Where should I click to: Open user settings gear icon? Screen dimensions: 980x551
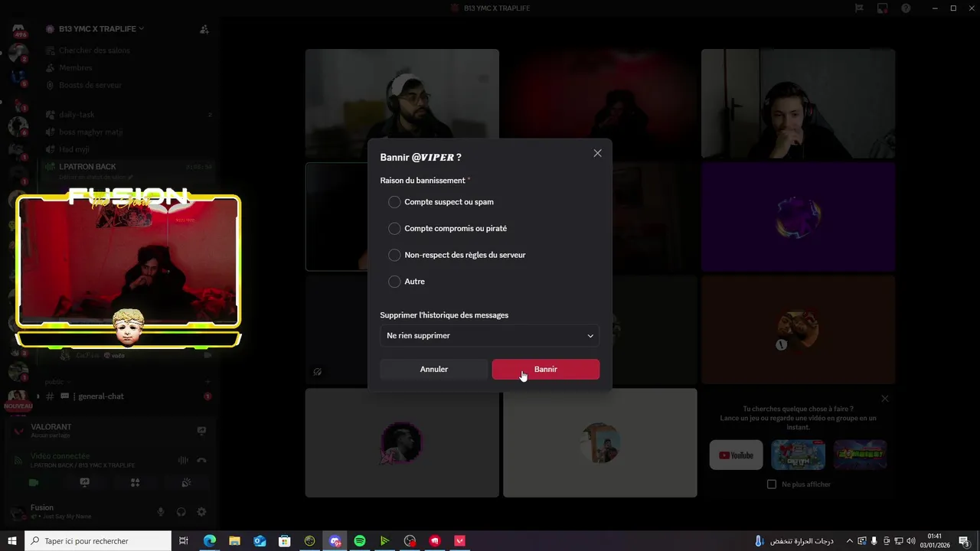pos(201,512)
